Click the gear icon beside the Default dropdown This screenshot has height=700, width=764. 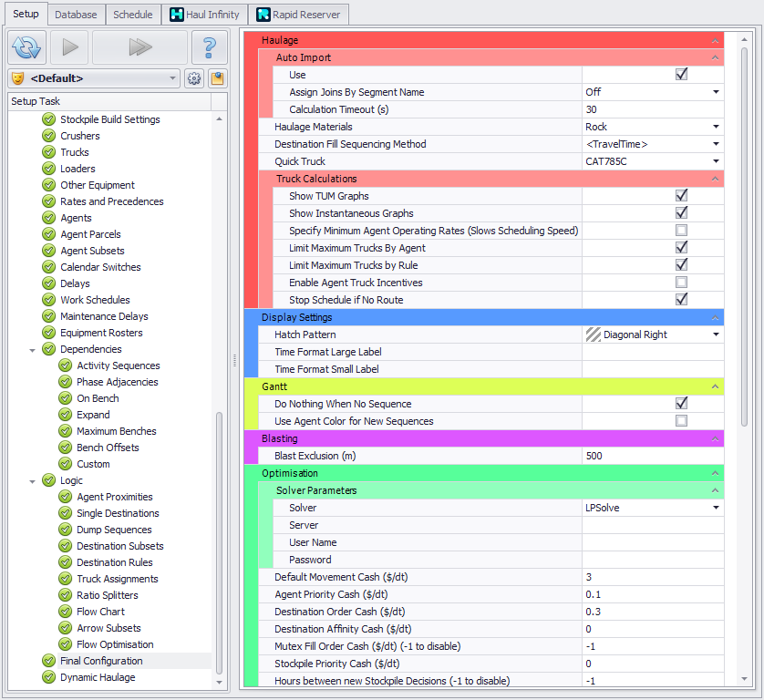click(194, 78)
